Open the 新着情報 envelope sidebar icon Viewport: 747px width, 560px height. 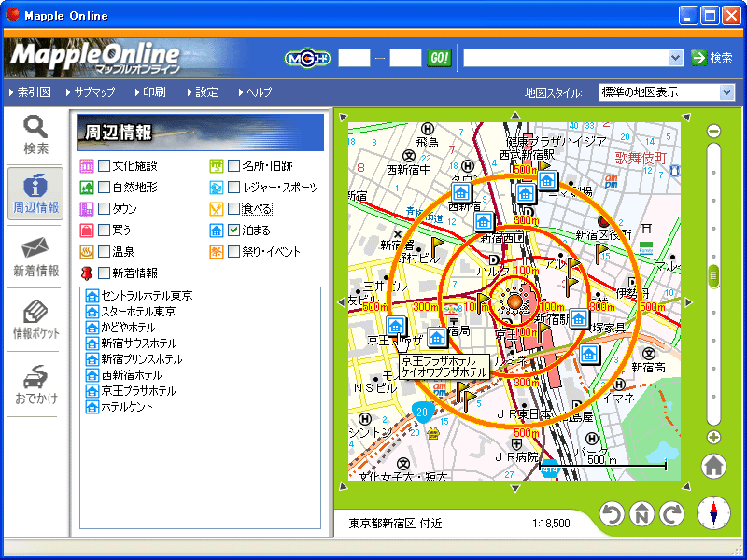point(35,258)
